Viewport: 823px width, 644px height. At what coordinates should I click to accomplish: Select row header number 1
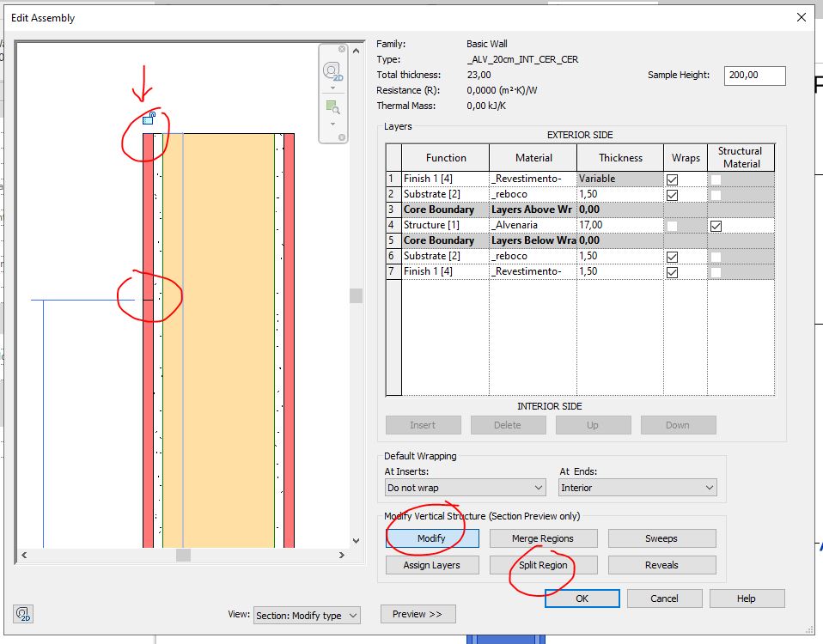(393, 179)
